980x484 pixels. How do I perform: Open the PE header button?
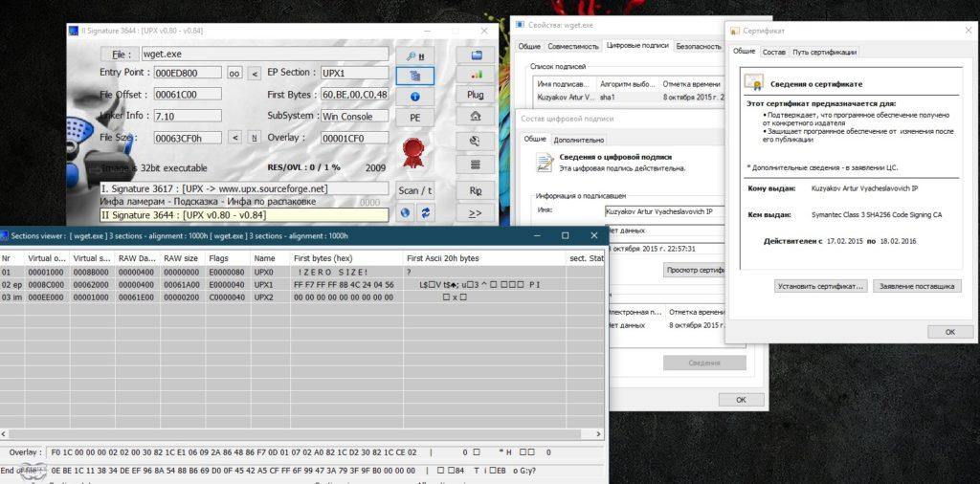[x=415, y=118]
